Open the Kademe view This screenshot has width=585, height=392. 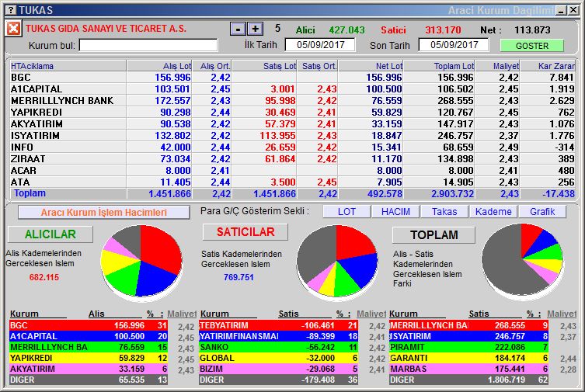coord(493,212)
